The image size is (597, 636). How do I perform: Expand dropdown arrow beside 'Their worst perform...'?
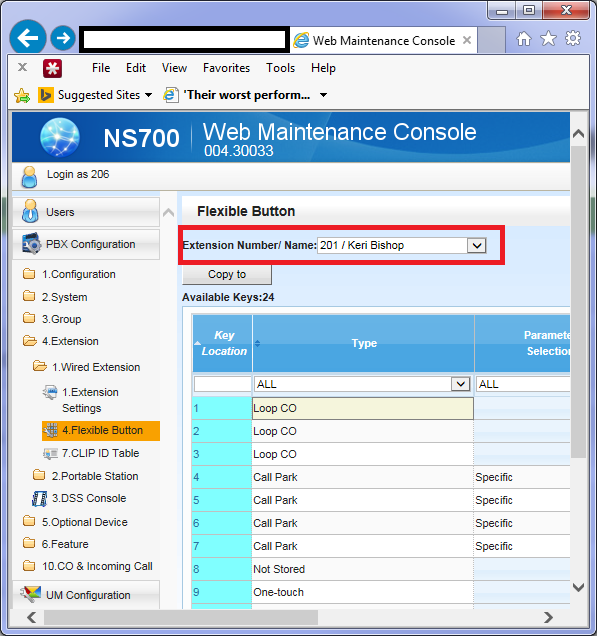pos(323,95)
